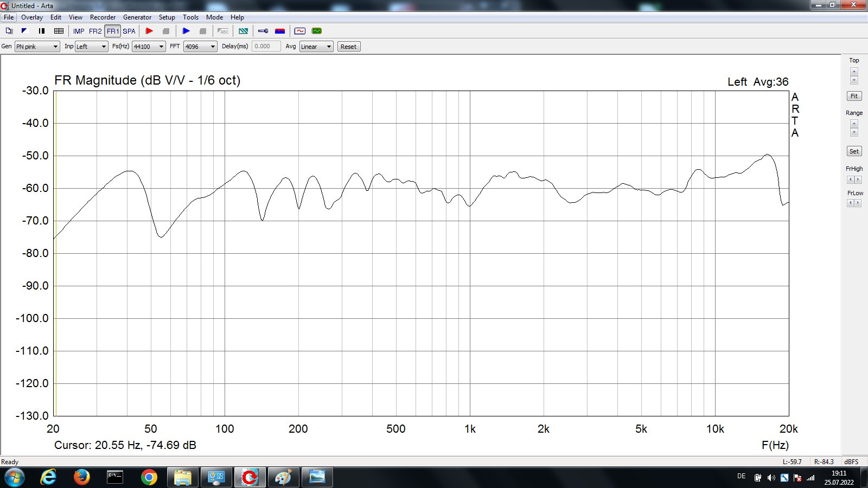This screenshot has height=488, width=868.
Task: Open Firefox from the Windows taskbar
Action: (x=82, y=477)
